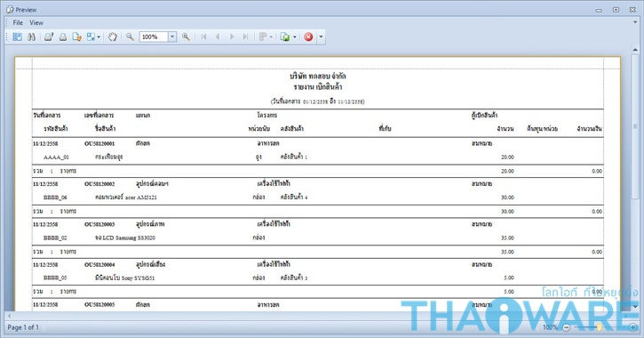Image resolution: width=644 pixels, height=338 pixels.
Task: Open the toolbar options dropdown arrow
Action: (322, 37)
